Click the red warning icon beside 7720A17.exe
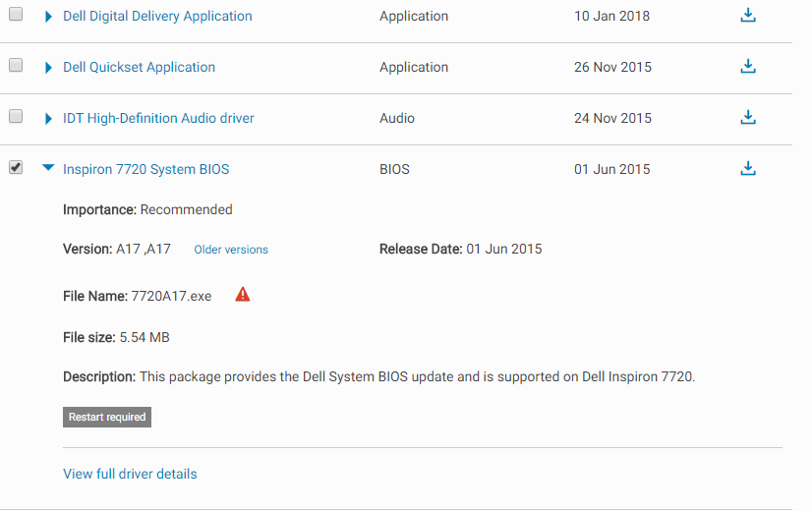The image size is (812, 511). (243, 295)
